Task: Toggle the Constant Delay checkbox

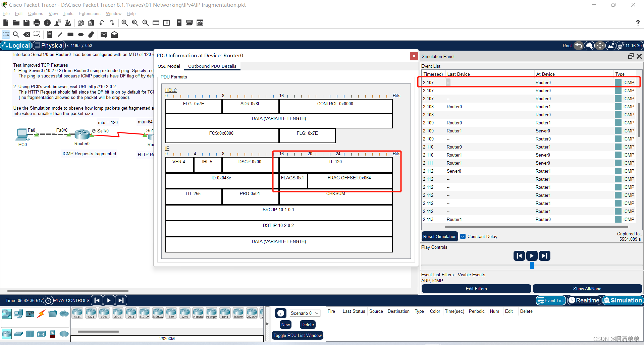Action: tap(463, 236)
